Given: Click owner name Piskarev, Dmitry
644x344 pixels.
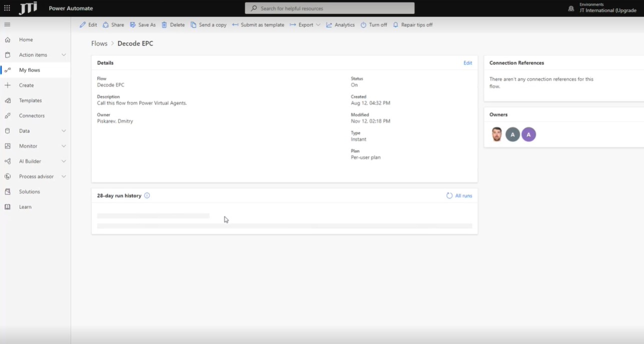Looking at the screenshot, I should coord(115,121).
